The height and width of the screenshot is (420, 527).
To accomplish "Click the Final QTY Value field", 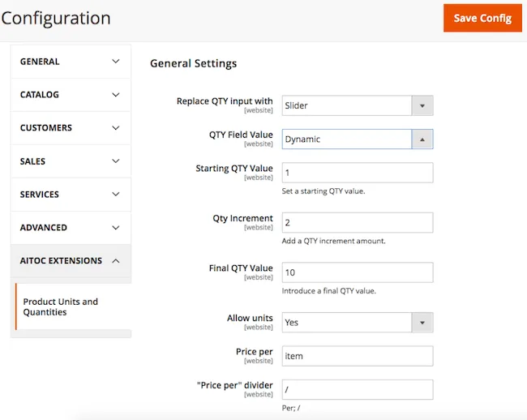I will click(x=357, y=272).
